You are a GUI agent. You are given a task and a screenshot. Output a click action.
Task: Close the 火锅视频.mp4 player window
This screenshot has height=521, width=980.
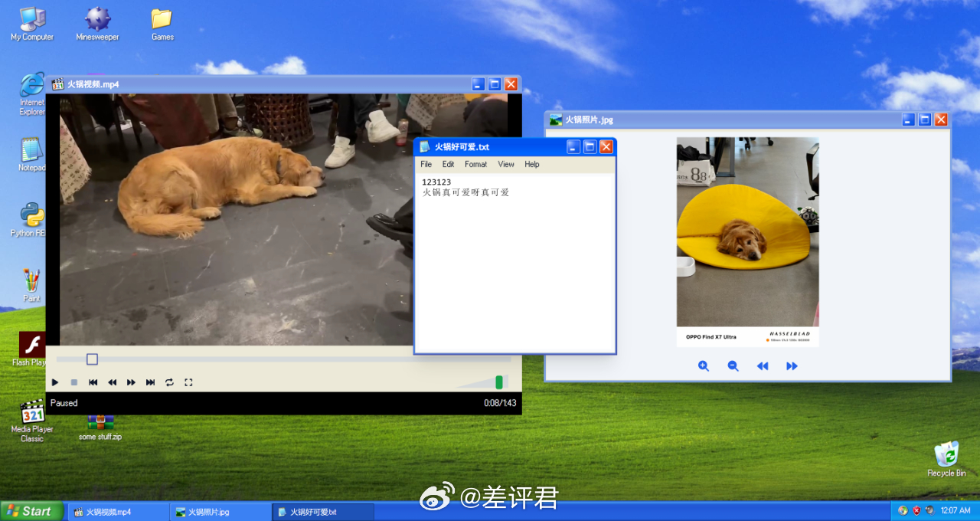(511, 84)
